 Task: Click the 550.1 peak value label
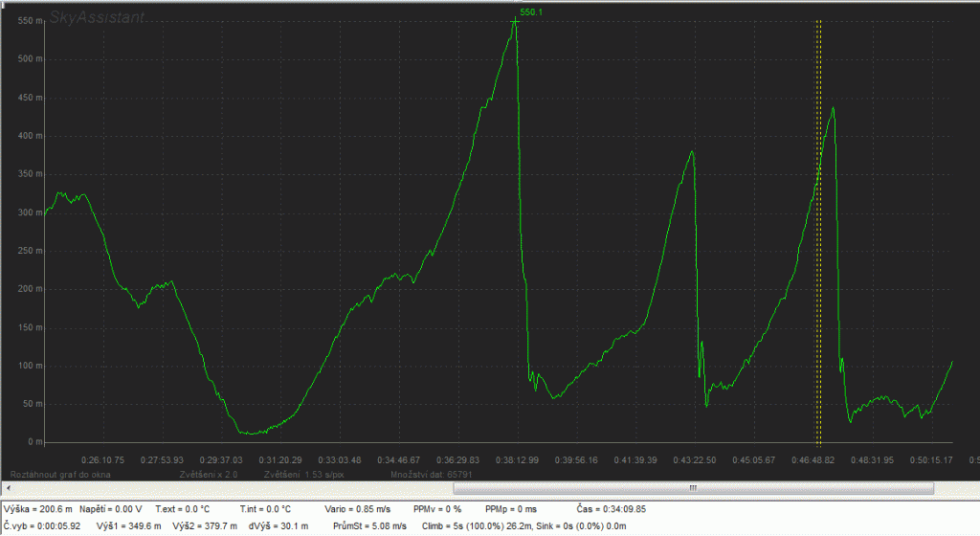[x=532, y=12]
